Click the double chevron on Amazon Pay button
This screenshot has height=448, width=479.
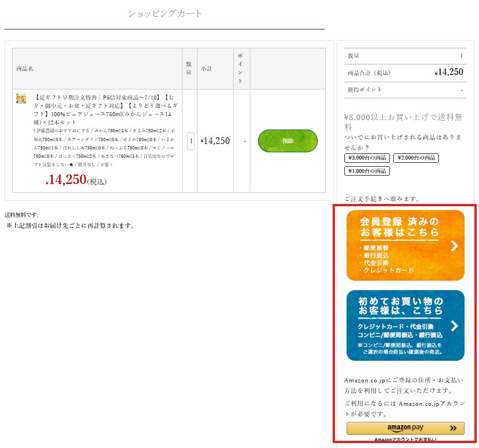453,428
